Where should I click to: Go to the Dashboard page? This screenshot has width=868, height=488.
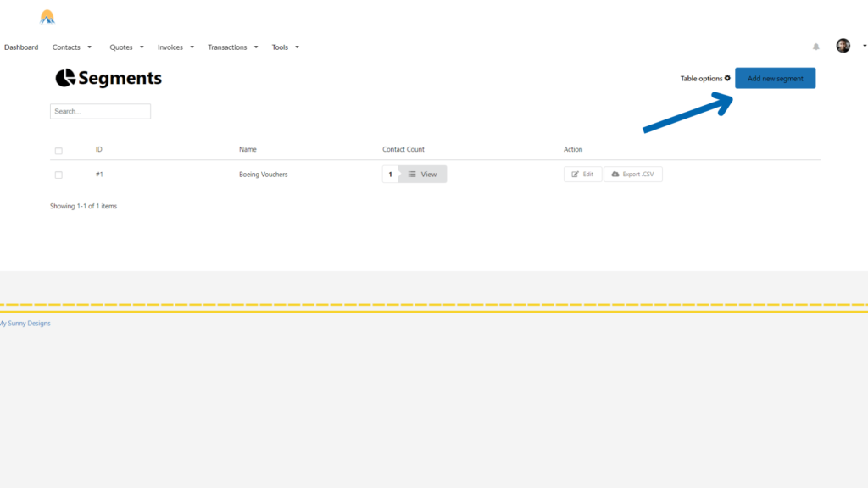tap(21, 47)
